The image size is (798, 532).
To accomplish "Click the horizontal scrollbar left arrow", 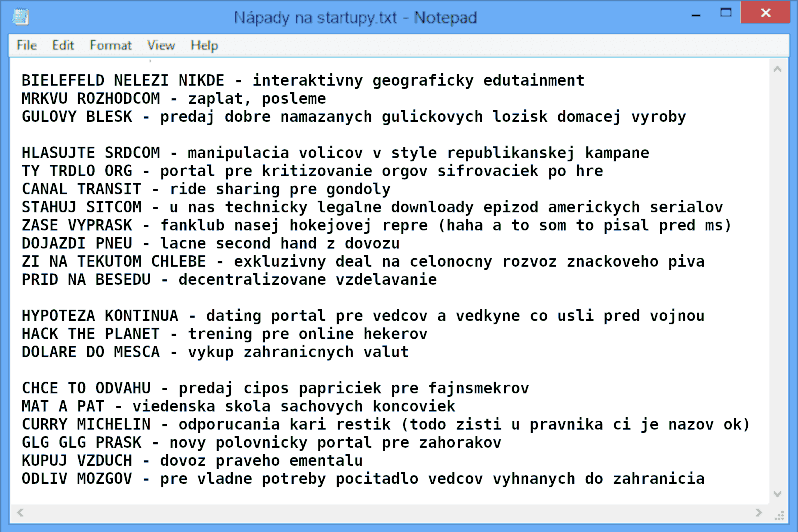I will click(x=20, y=512).
